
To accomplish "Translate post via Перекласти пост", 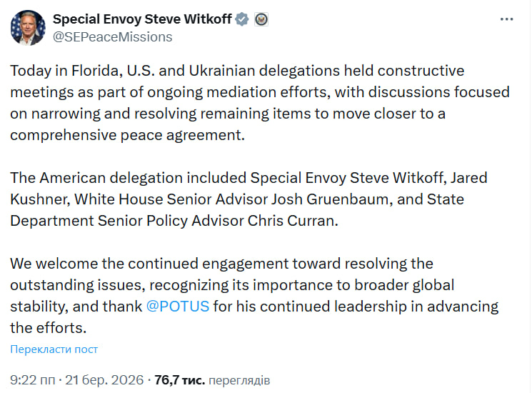I will (54, 349).
